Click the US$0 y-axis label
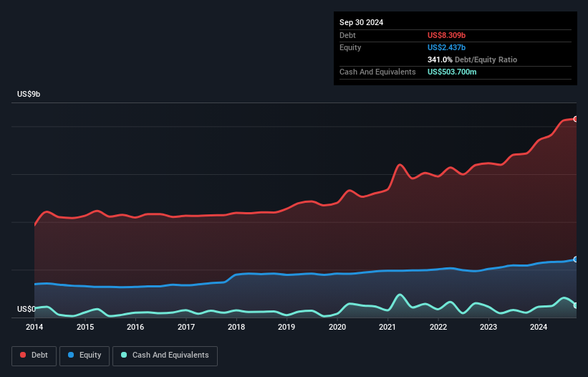 [x=26, y=309]
